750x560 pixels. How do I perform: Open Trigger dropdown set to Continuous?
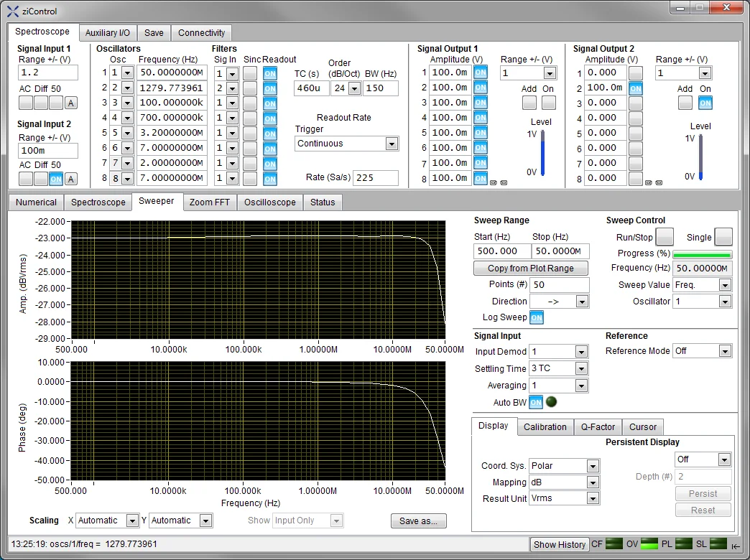coord(392,144)
